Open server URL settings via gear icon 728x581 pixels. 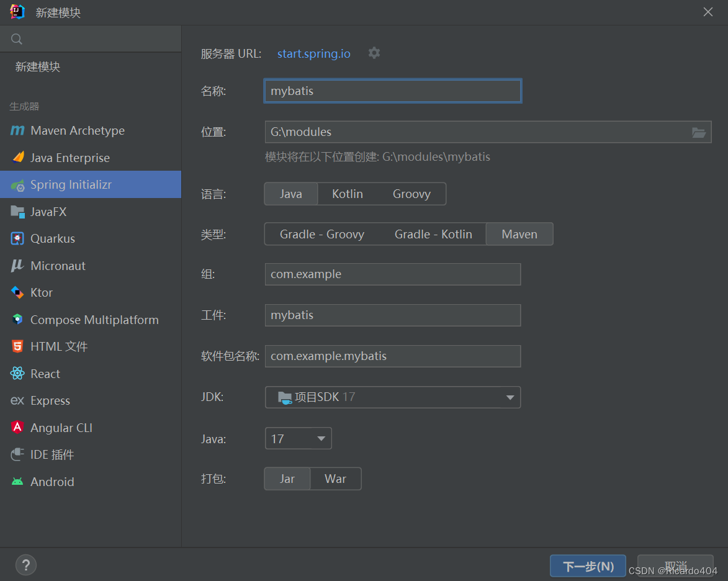pos(374,53)
